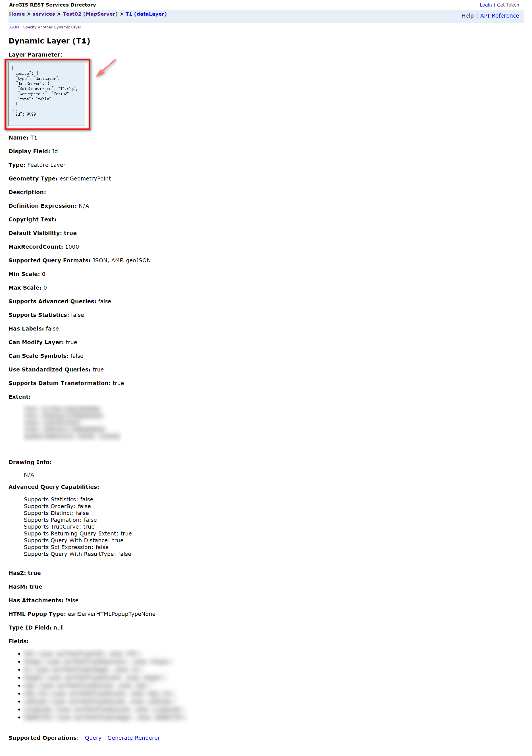532x756 pixels.
Task: Click the dataSourceName line in Layer Parameter
Action: click(47, 89)
